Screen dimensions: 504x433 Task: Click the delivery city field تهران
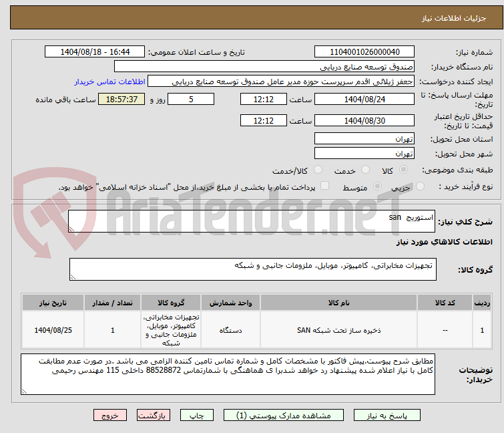pos(364,154)
